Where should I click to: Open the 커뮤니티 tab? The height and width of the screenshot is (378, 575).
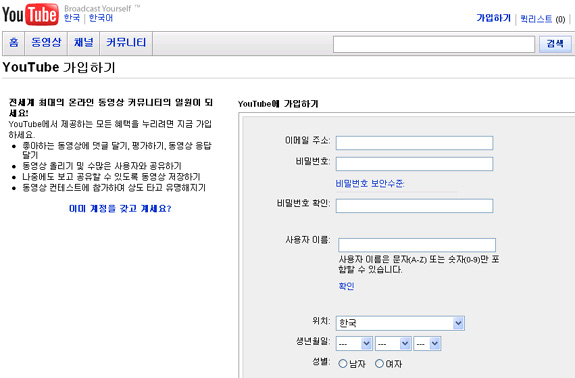pyautogui.click(x=126, y=43)
